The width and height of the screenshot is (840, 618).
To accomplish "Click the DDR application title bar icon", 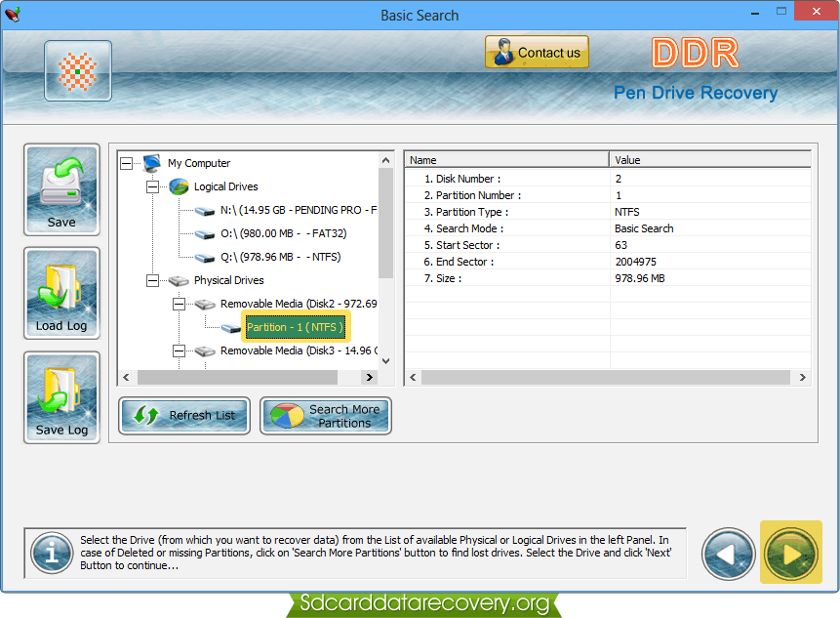I will tap(13, 14).
